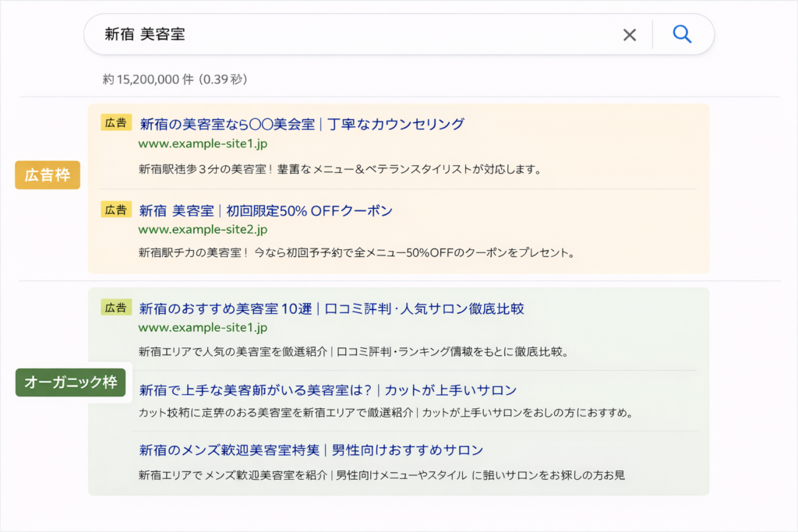Click the green 広告 badge beside おすすめ美容室10選
The width and height of the screenshot is (798, 532).
click(x=116, y=308)
